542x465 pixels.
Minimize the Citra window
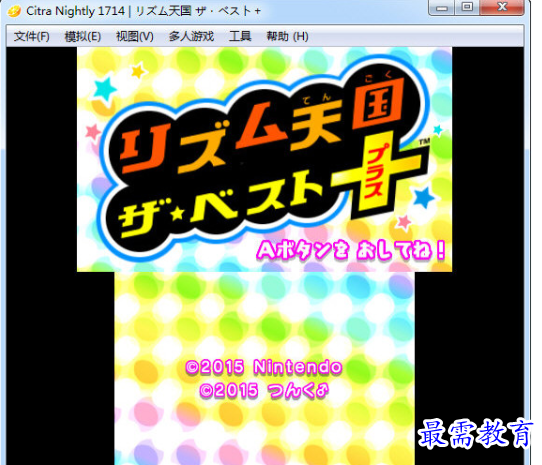pos(442,8)
